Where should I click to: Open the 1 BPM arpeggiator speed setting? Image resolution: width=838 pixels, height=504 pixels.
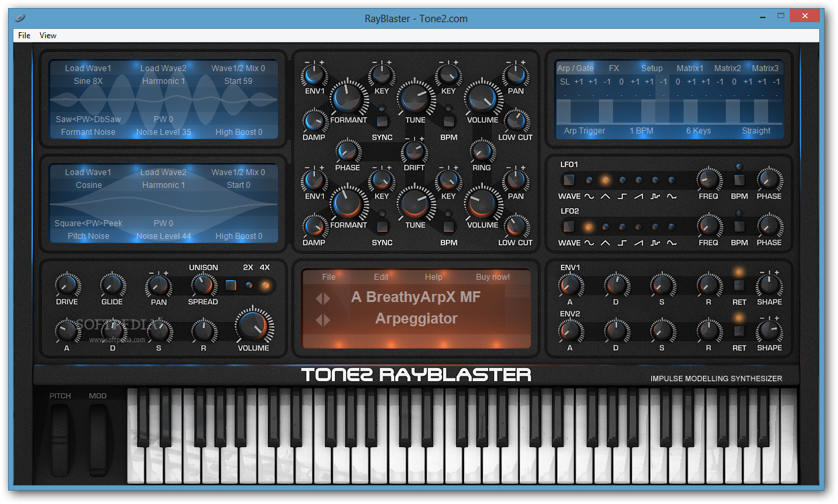tap(641, 131)
